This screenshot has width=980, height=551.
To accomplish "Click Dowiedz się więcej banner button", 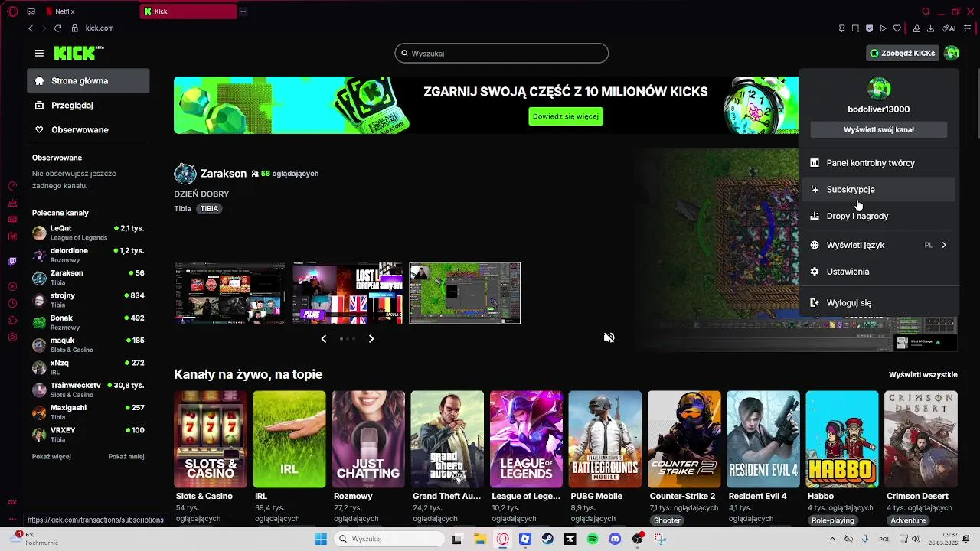I will tap(566, 116).
